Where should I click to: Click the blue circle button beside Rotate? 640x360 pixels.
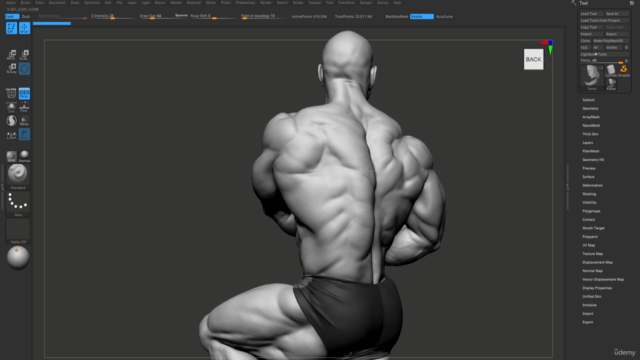pos(24,68)
